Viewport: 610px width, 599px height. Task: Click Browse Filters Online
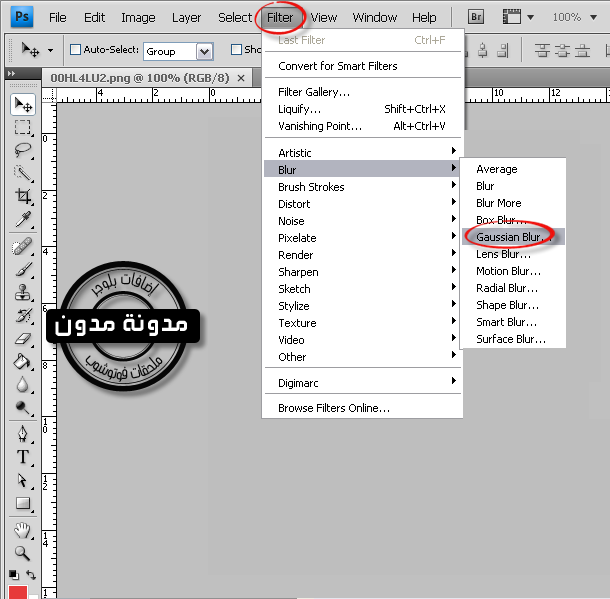click(363, 408)
